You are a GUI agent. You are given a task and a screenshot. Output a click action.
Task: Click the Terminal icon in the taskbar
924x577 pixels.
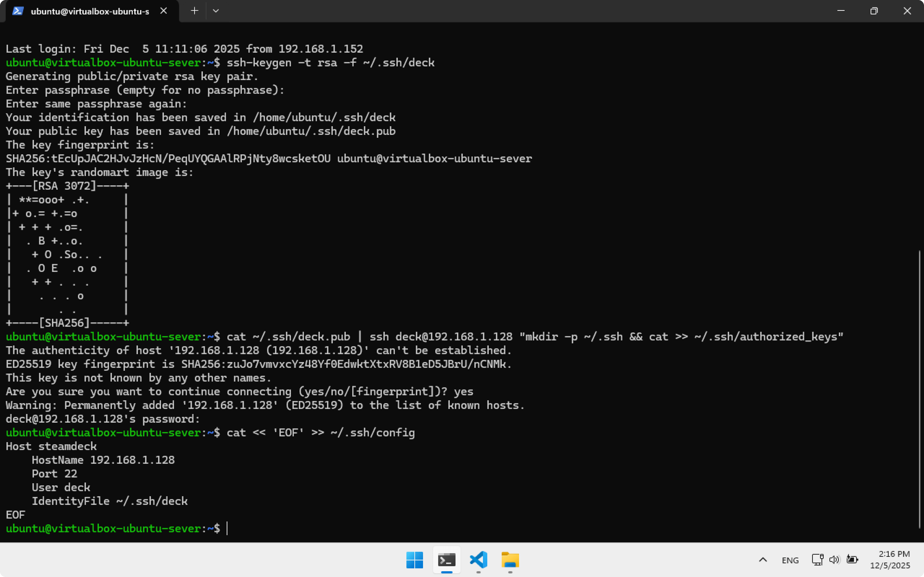pos(446,560)
